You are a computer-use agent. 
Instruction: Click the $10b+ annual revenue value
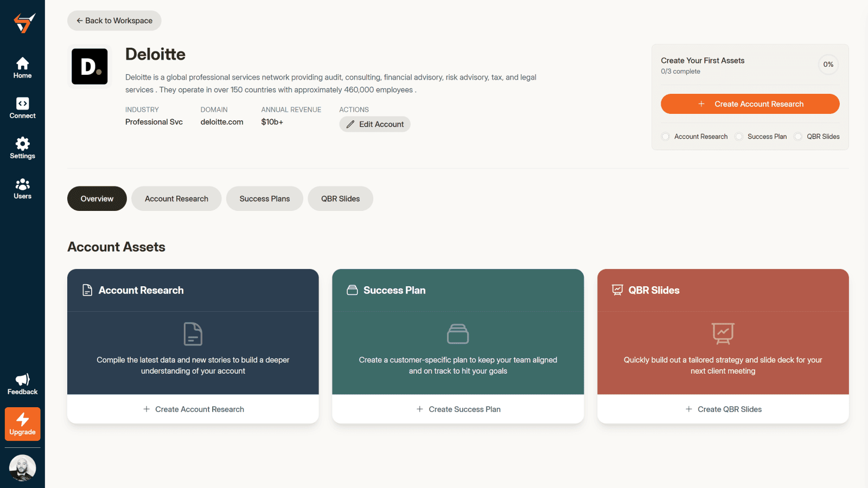pyautogui.click(x=272, y=122)
